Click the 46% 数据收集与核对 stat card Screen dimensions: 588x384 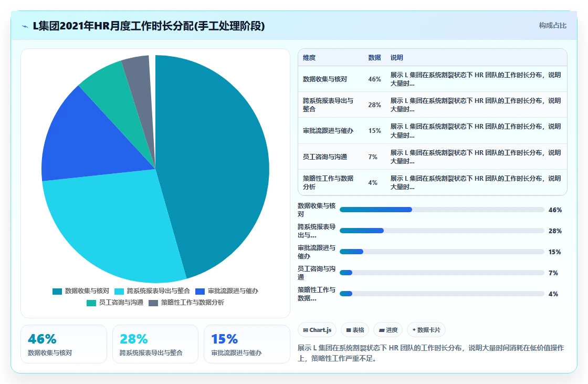coord(64,344)
